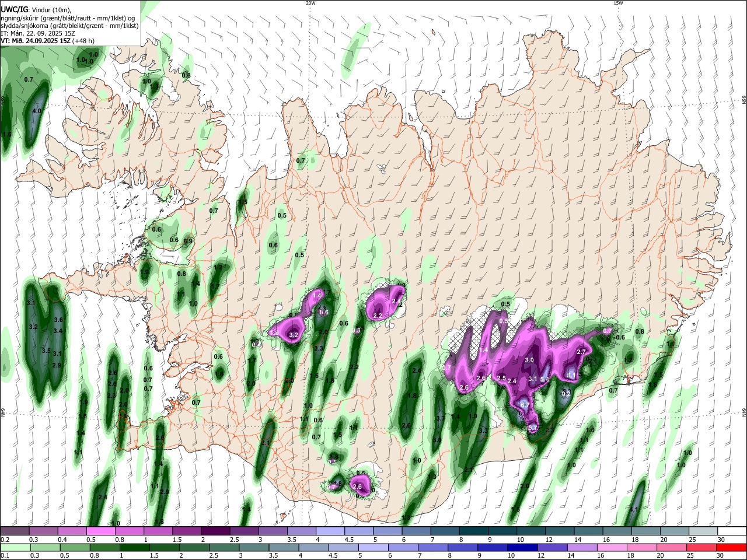
Task: Choose the darkest green rain swatch labeled 1
Action: click(134, 547)
